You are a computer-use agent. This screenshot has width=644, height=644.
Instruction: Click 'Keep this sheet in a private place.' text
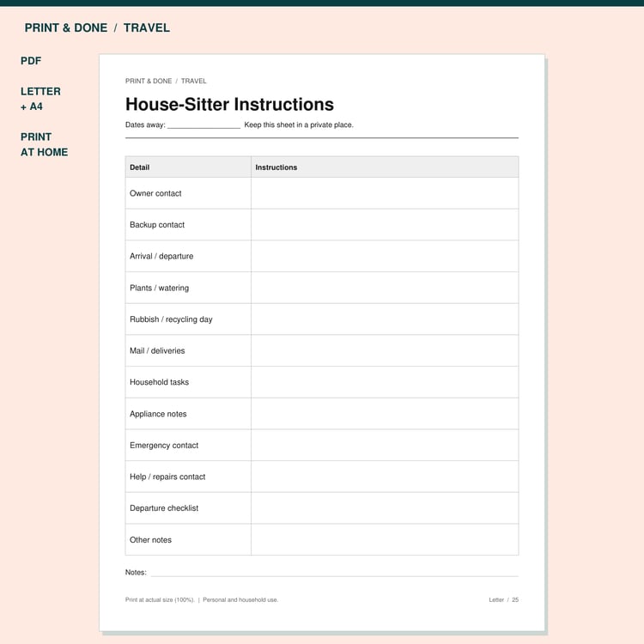pyautogui.click(x=299, y=125)
